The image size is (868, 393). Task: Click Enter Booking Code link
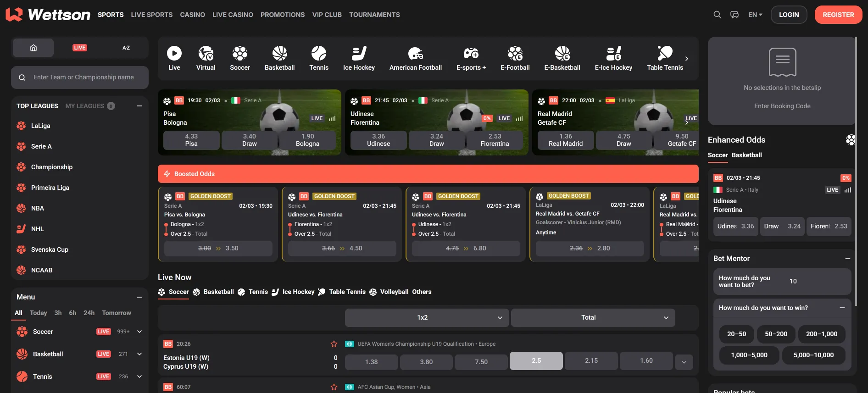[782, 106]
